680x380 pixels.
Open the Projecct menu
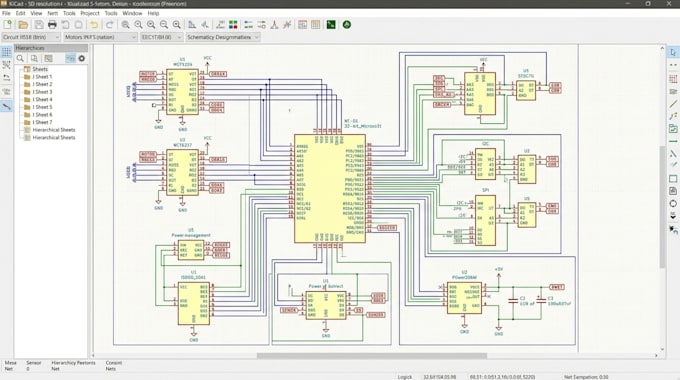[90, 13]
